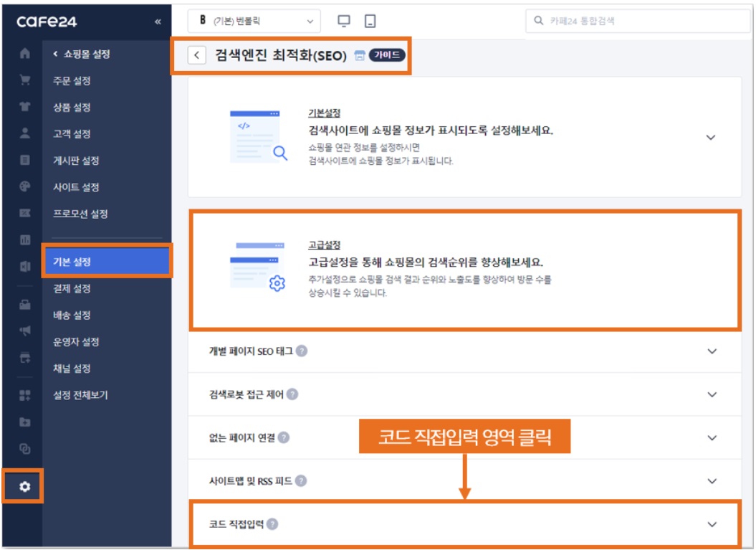Open the coupon promotion icon

click(25, 213)
